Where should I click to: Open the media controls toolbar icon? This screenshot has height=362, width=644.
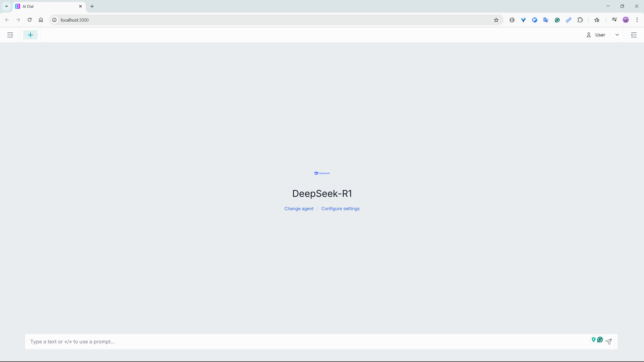614,20
